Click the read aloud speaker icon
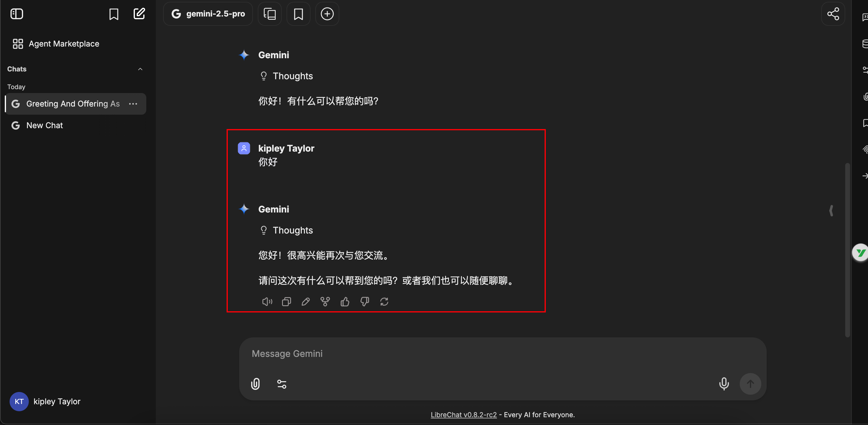The width and height of the screenshot is (868, 425). point(267,302)
